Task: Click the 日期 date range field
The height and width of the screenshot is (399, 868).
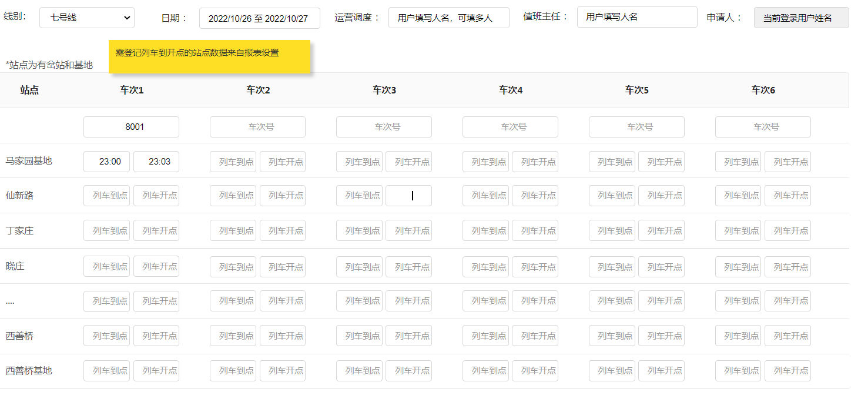Action: point(259,18)
